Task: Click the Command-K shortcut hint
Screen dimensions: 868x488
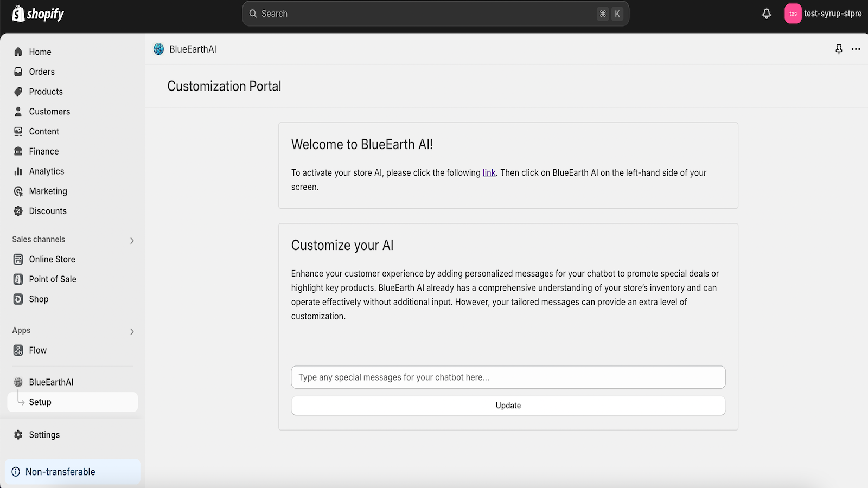Action: click(610, 14)
